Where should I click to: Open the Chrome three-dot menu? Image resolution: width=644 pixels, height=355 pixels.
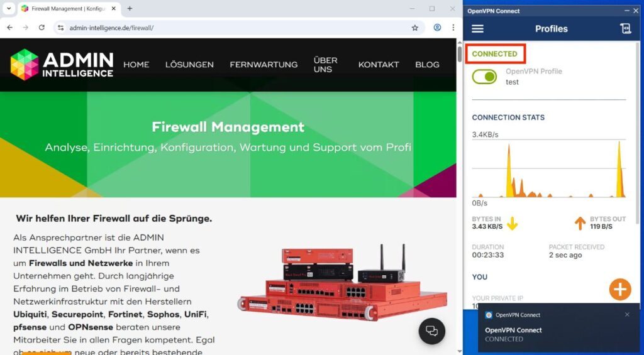[453, 28]
